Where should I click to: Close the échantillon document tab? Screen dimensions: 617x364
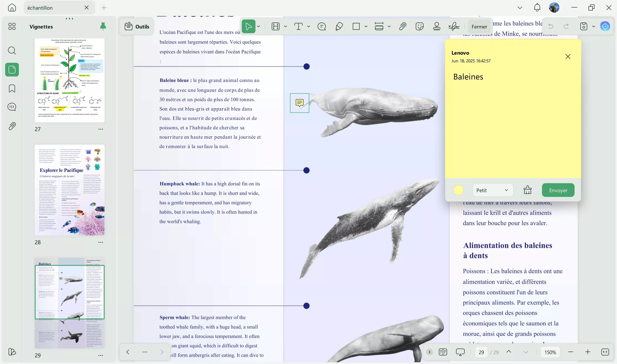tap(86, 7)
